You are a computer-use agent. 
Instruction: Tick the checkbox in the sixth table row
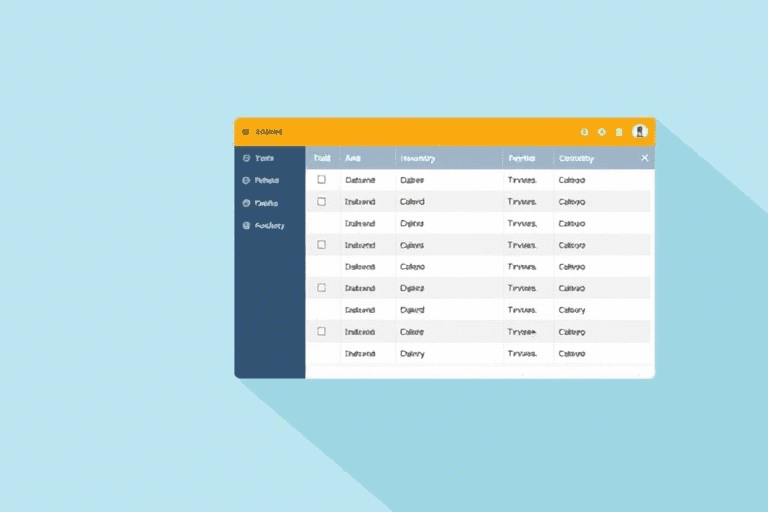[x=322, y=288]
